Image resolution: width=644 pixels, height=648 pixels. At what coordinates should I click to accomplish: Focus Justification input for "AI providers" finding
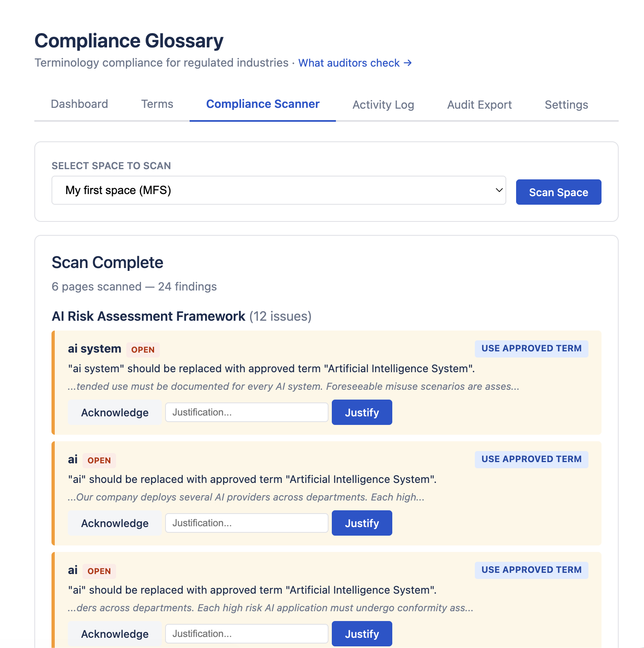pyautogui.click(x=246, y=523)
